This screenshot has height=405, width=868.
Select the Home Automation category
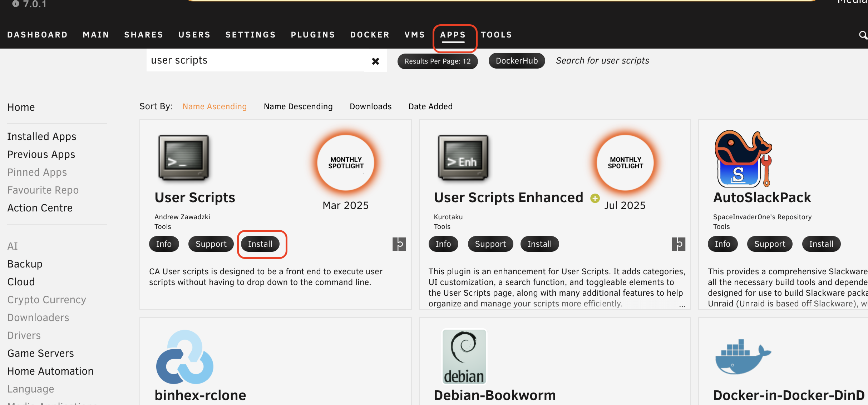[50, 371]
